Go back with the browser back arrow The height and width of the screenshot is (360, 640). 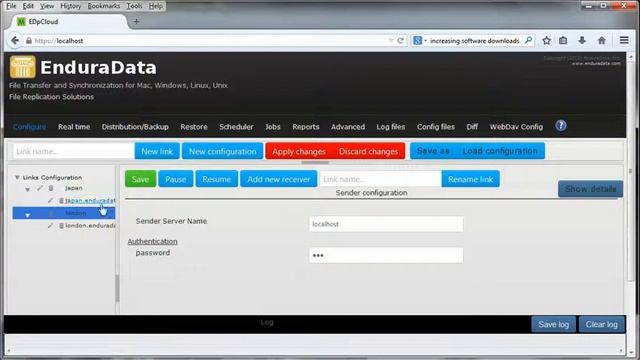(x=15, y=40)
